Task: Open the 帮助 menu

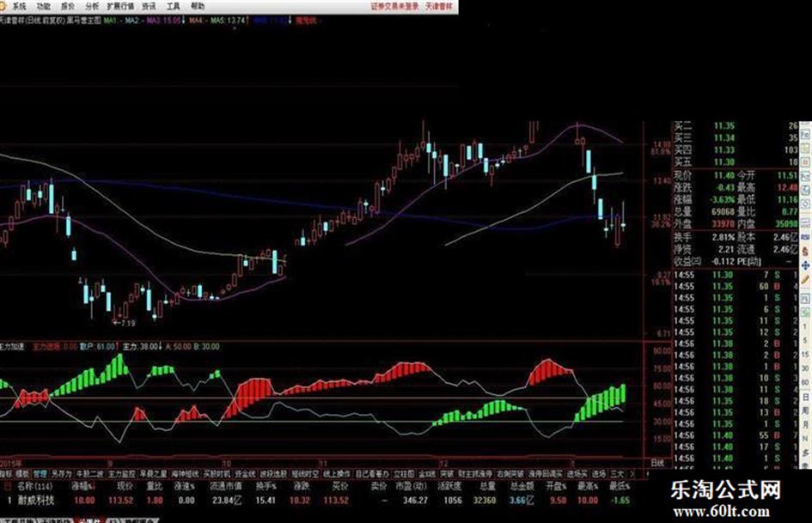Action: coord(198,6)
